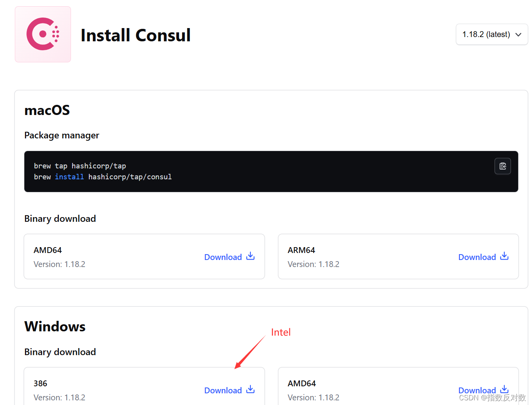532x405 pixels.
Task: Click 'Version: 1.18.2' in Windows 386 card
Action: [59, 398]
